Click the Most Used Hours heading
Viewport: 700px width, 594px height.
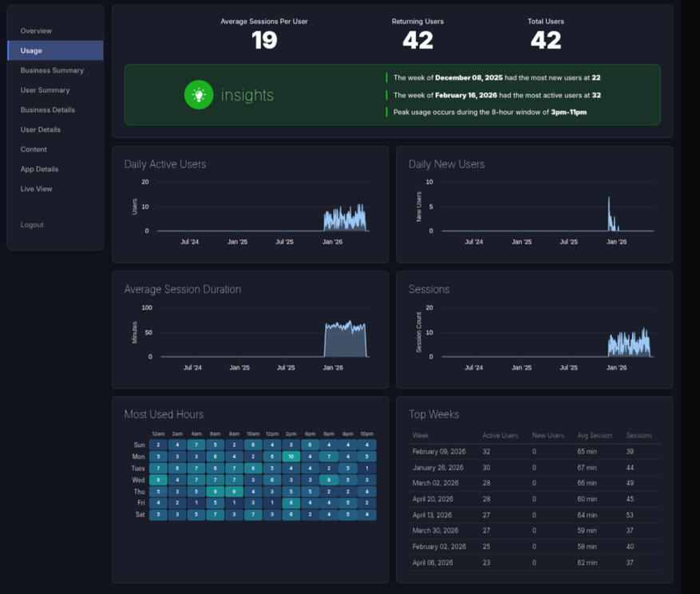pyautogui.click(x=164, y=414)
